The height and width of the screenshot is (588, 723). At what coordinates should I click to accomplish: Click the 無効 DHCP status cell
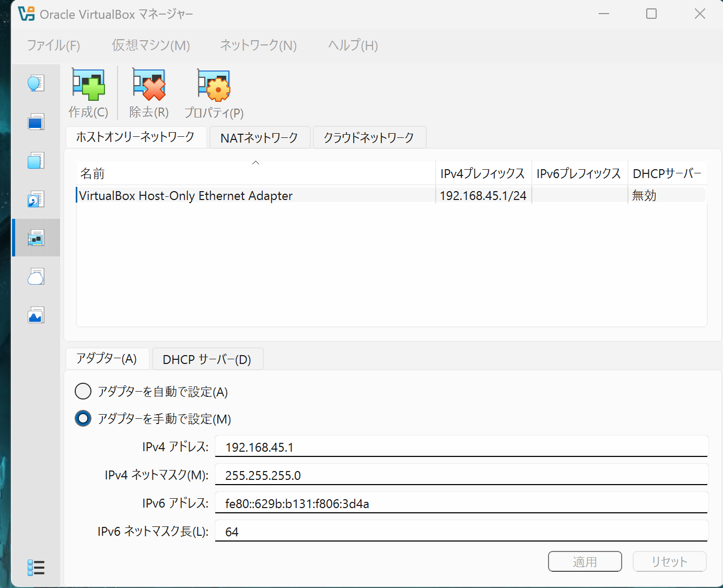click(x=667, y=195)
